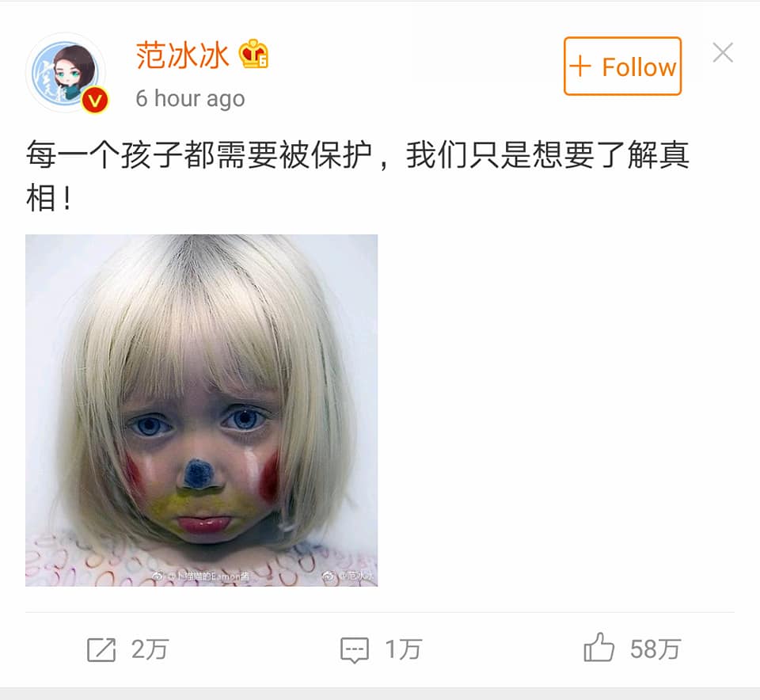Image resolution: width=760 pixels, height=700 pixels.
Task: Like the post with thumbs-up icon
Action: click(x=598, y=647)
